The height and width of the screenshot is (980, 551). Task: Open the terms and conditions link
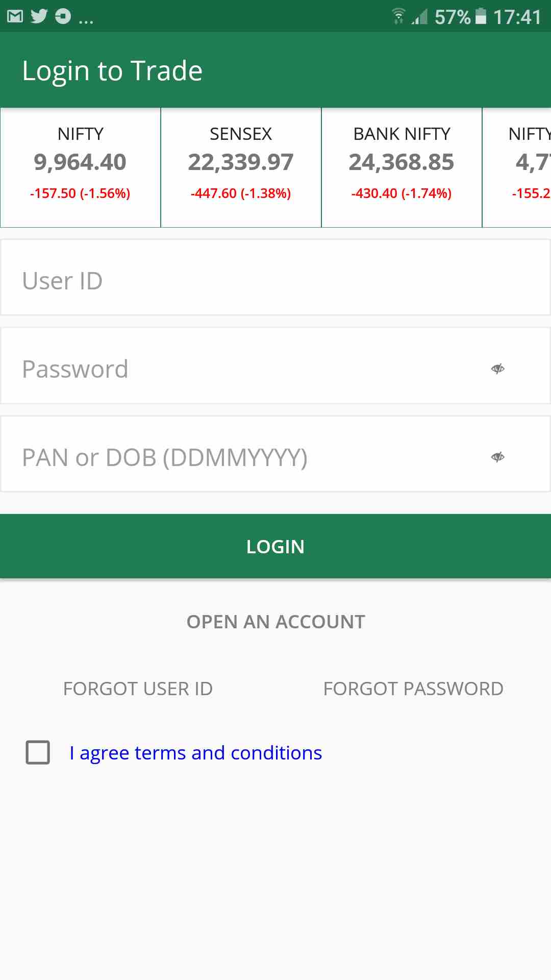pyautogui.click(x=196, y=753)
